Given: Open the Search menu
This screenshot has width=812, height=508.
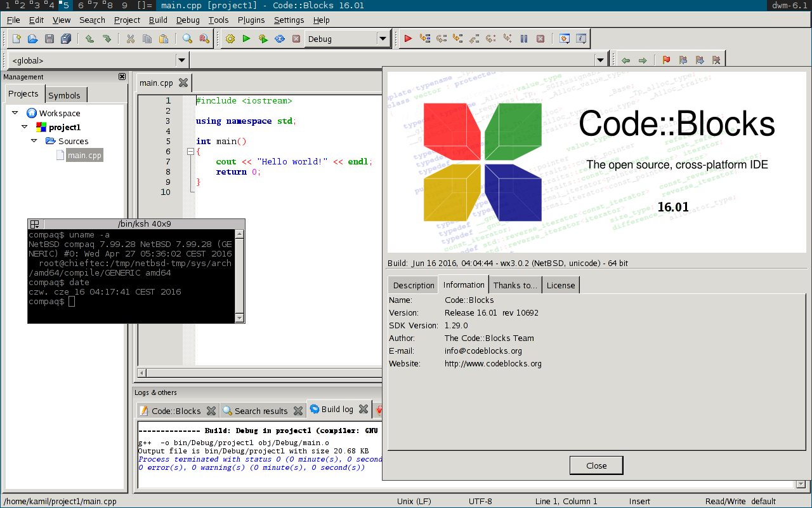Looking at the screenshot, I should coord(93,20).
